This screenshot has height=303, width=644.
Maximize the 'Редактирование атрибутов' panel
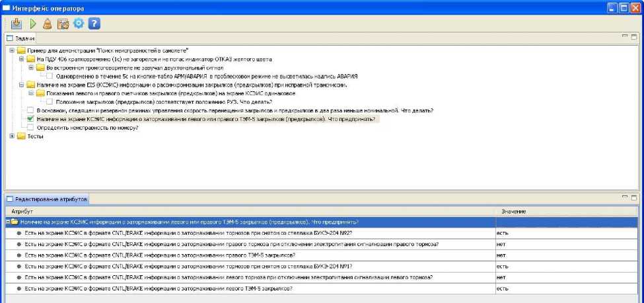tap(634, 197)
